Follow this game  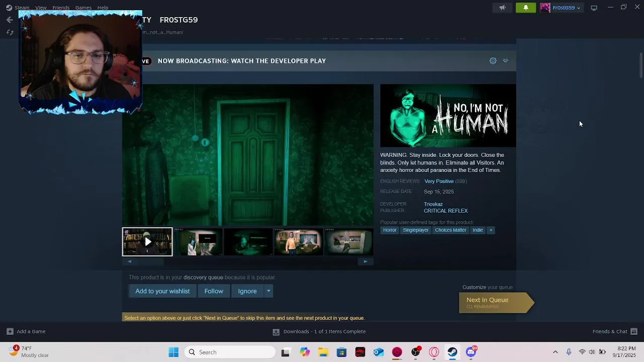point(213,291)
